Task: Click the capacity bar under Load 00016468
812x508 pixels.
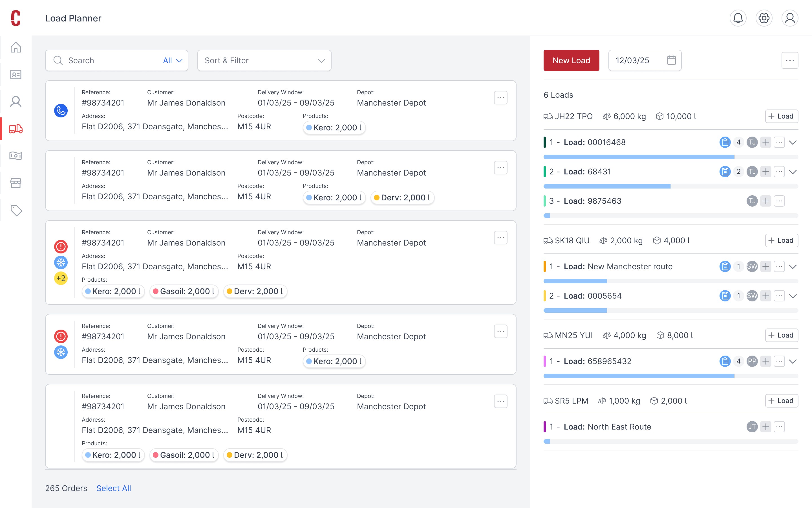Action: click(671, 157)
